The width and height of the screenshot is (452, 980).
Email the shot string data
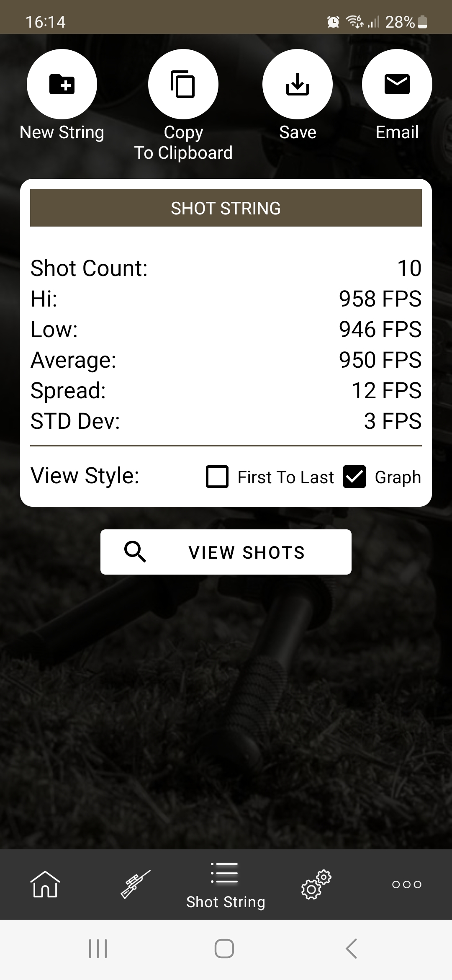coord(397,84)
